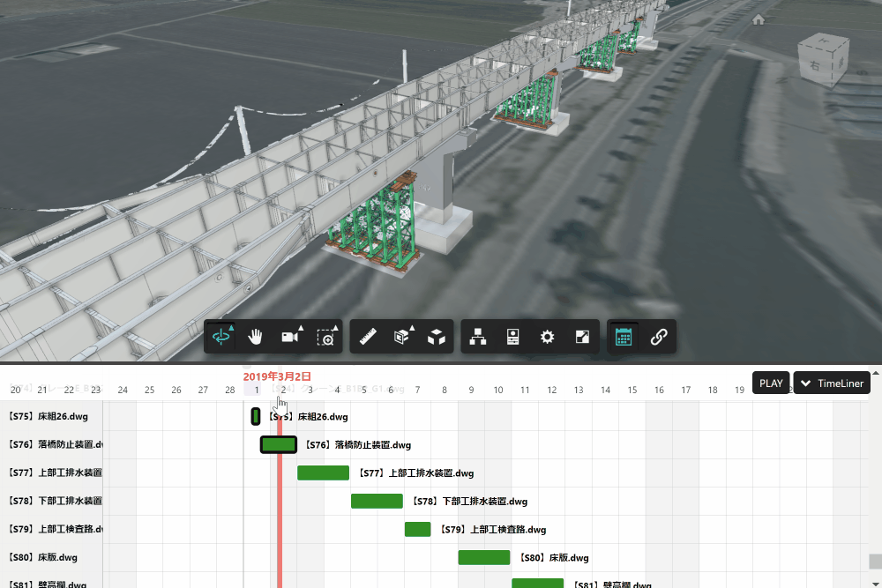The height and width of the screenshot is (588, 882).
Task: Click the Home view icon
Action: 758,19
